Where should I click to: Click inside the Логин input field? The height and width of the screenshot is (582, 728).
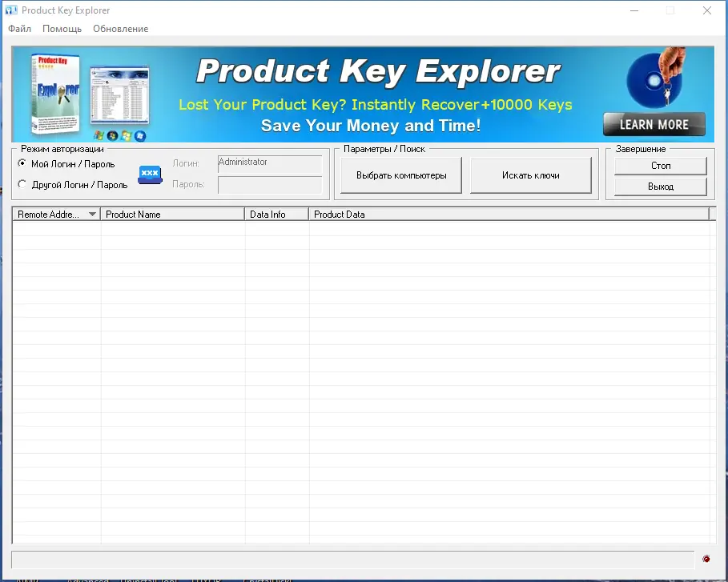(269, 163)
